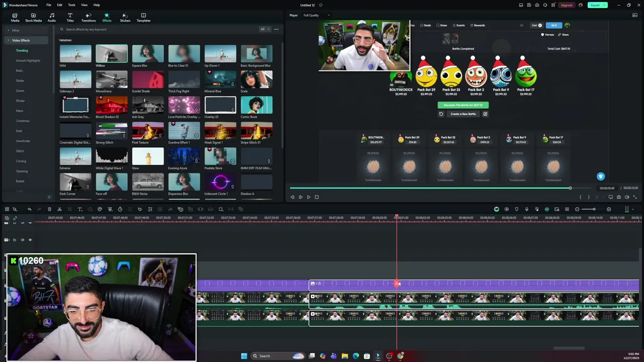Select the Christmas effects category

pyautogui.click(x=23, y=121)
